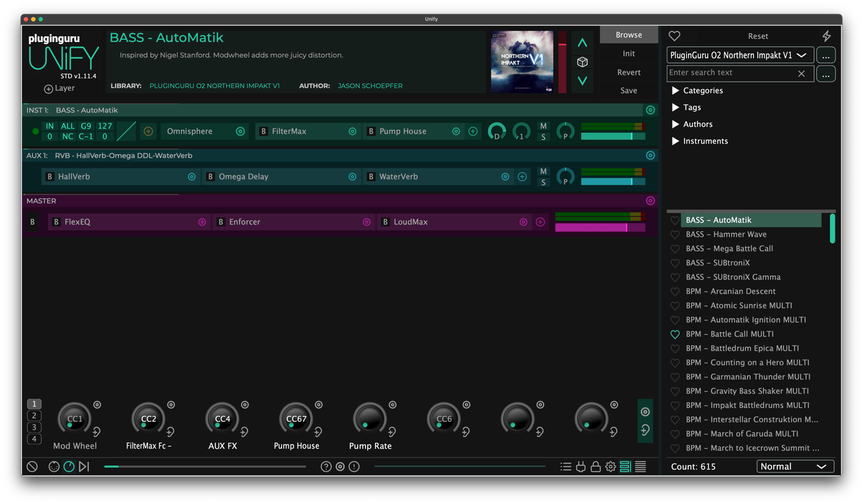Click the AUX 1 volume fader
This screenshot has height=504, width=863.
[x=613, y=182]
